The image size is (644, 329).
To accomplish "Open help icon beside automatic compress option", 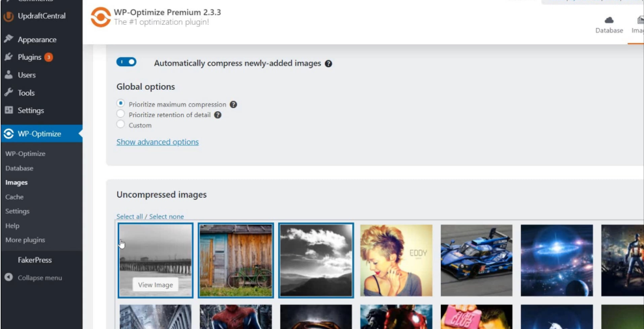I will point(328,64).
